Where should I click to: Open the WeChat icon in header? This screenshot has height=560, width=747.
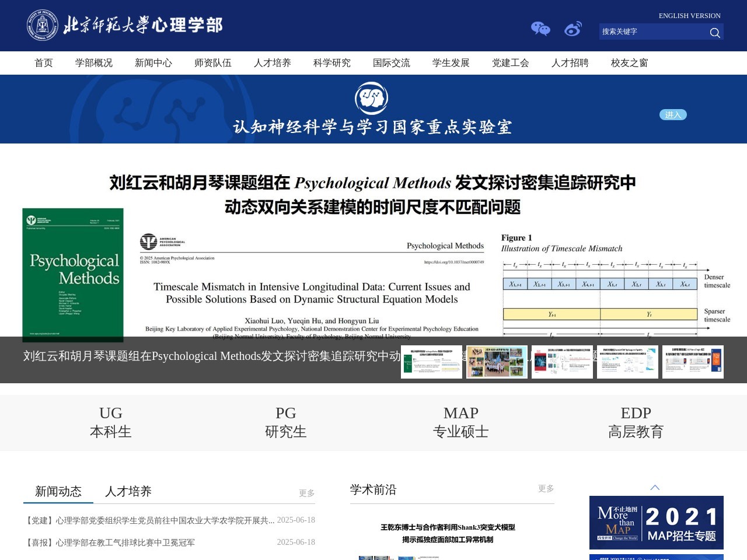click(540, 29)
